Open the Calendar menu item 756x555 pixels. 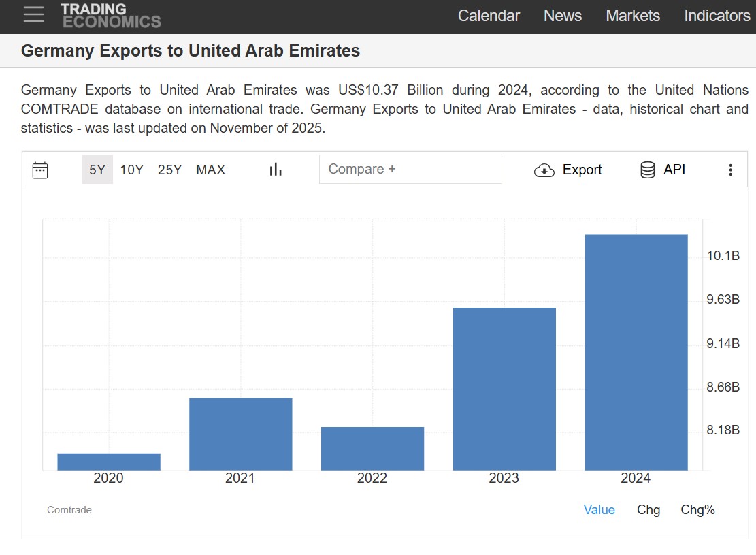[x=489, y=16]
